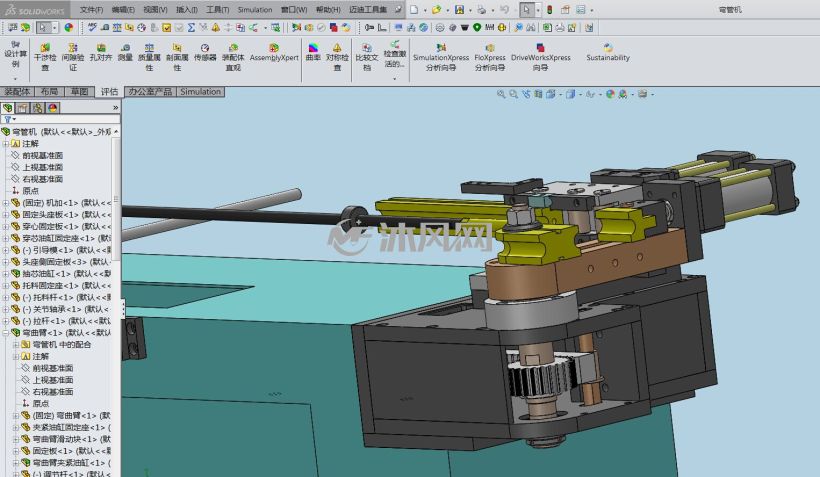Click Zoom to Area magnifier icon
The image size is (820, 477).
point(514,94)
